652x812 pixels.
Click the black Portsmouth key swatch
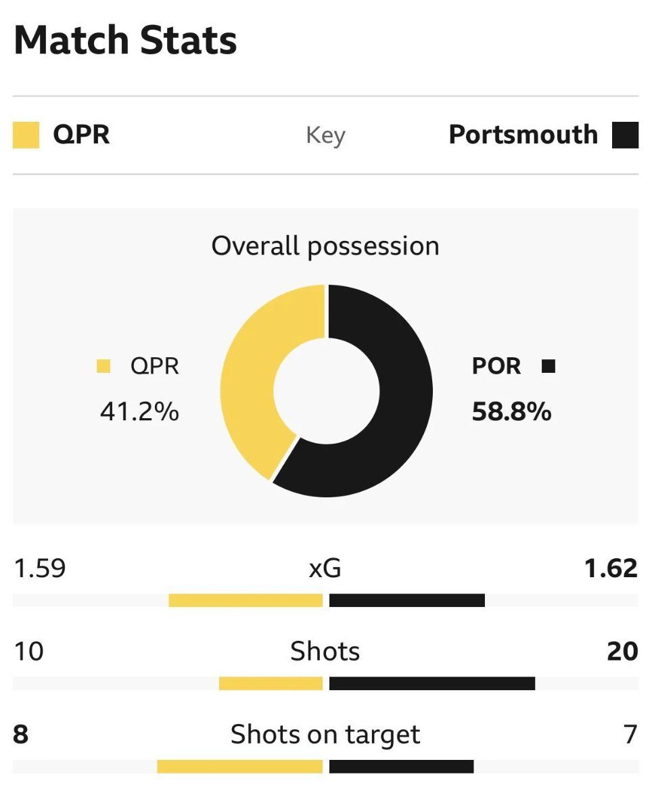point(625,135)
